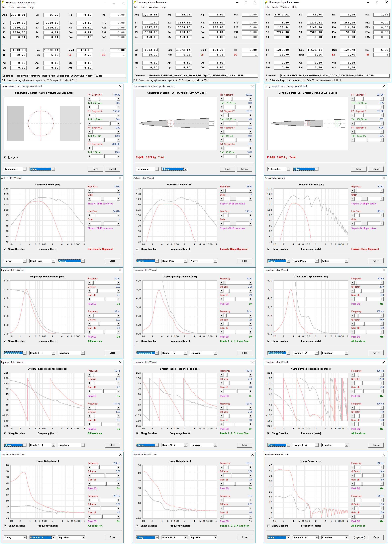Open Power dropdown in wizard with High Pass 26 Hz
The image size is (392, 544).
[x=147, y=261]
